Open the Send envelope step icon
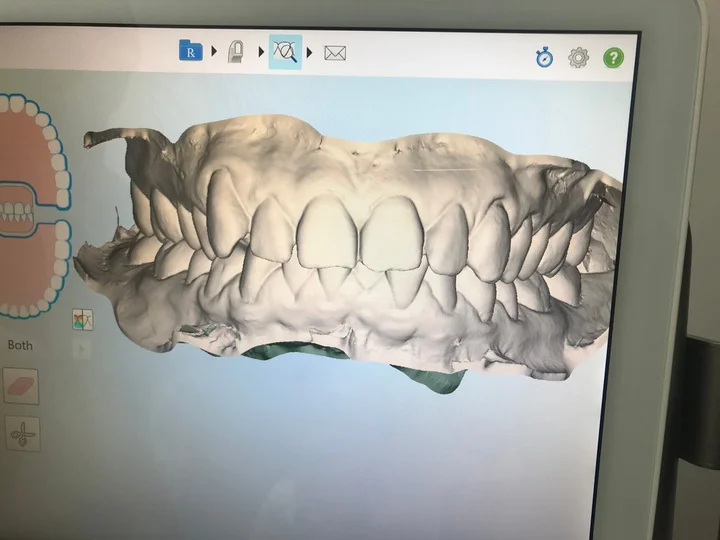 pos(335,52)
